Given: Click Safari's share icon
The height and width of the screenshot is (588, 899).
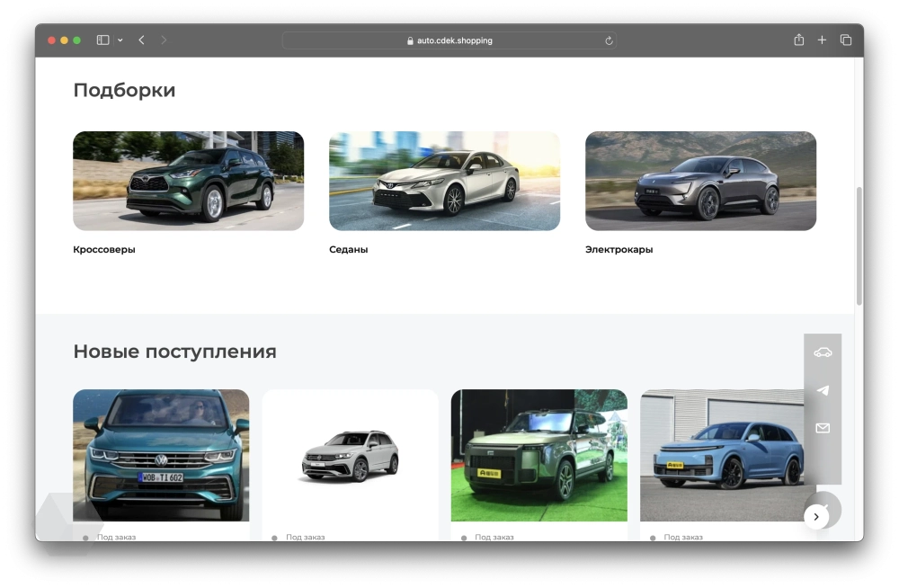Looking at the screenshot, I should [798, 40].
